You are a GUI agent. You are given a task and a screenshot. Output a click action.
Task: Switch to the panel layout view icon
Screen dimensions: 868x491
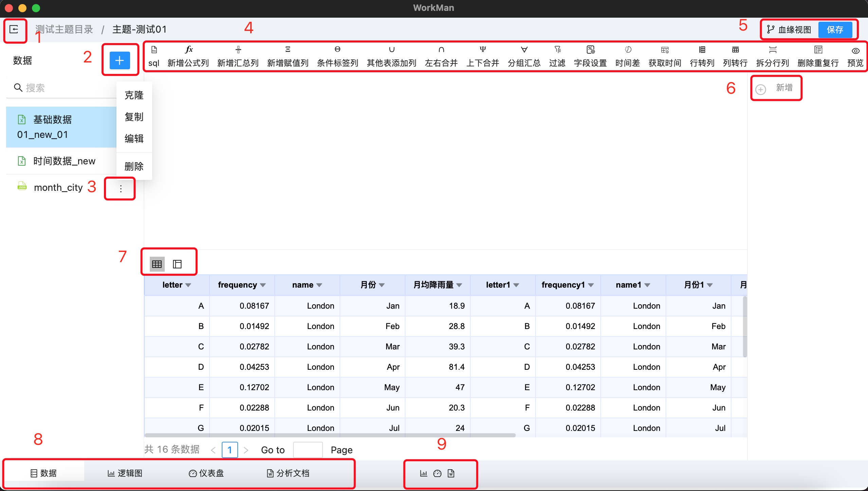click(177, 264)
